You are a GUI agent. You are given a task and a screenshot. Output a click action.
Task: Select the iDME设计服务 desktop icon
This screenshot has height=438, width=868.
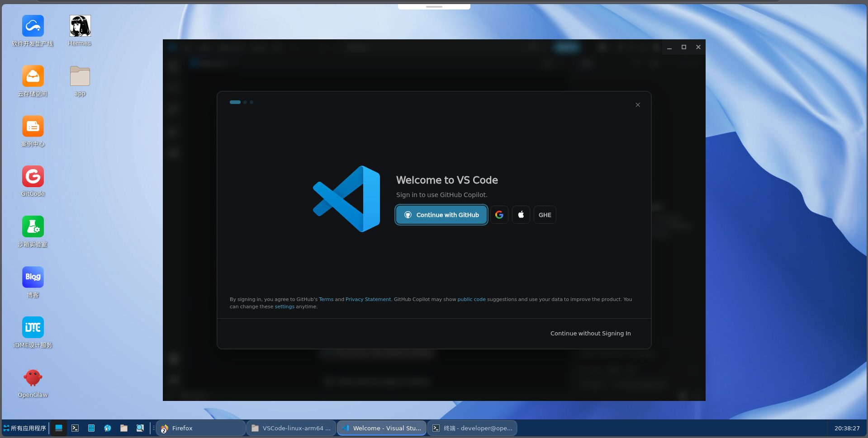33,333
